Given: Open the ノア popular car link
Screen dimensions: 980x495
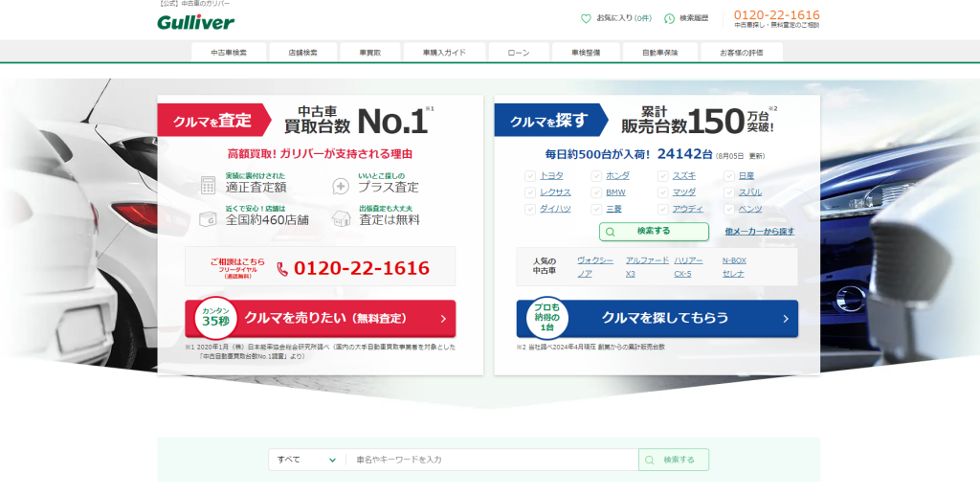Looking at the screenshot, I should [x=585, y=274].
